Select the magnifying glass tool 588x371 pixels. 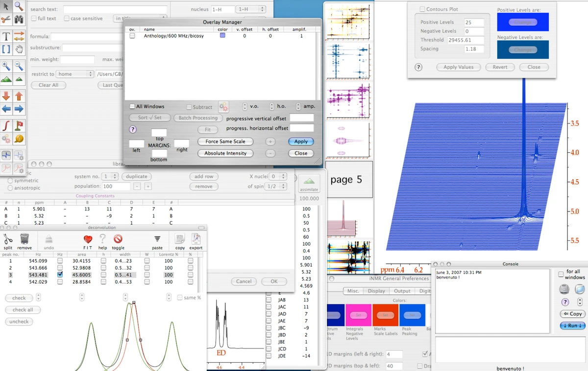[x=19, y=6]
